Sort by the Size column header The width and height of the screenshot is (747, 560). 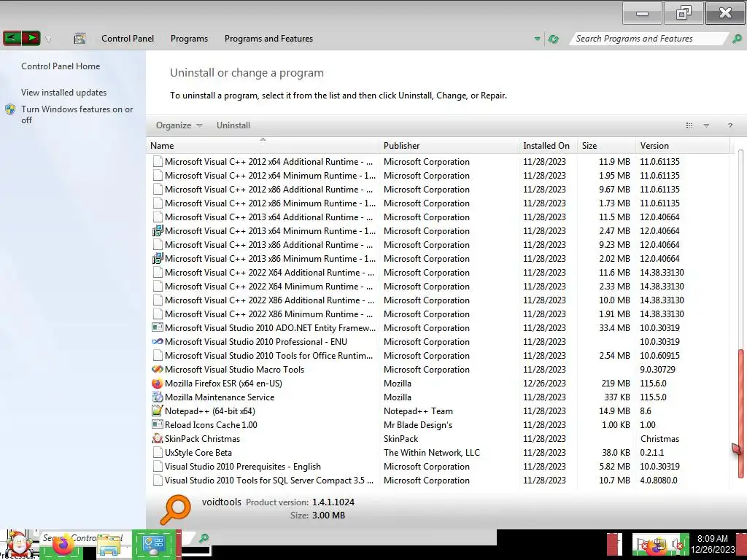coord(606,145)
